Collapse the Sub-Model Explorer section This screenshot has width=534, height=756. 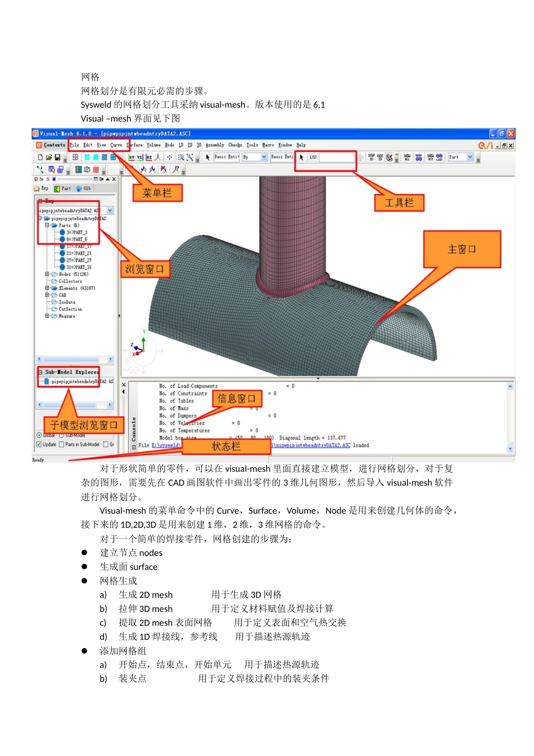[x=40, y=372]
